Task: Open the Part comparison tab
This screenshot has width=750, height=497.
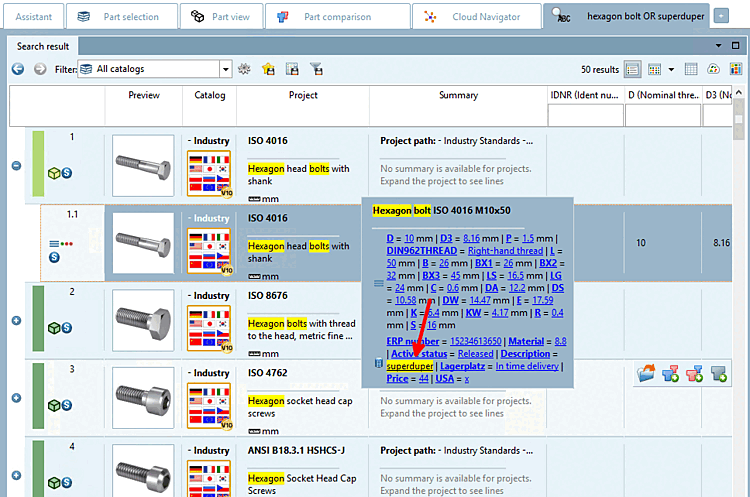Action: click(338, 17)
